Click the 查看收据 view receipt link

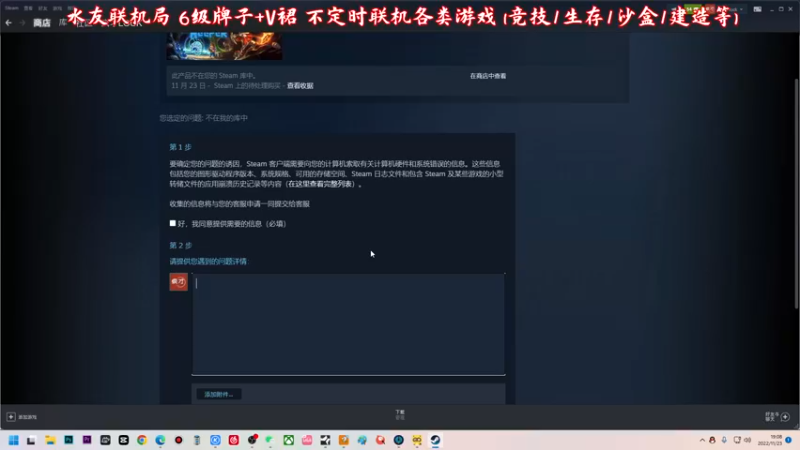coord(300,86)
